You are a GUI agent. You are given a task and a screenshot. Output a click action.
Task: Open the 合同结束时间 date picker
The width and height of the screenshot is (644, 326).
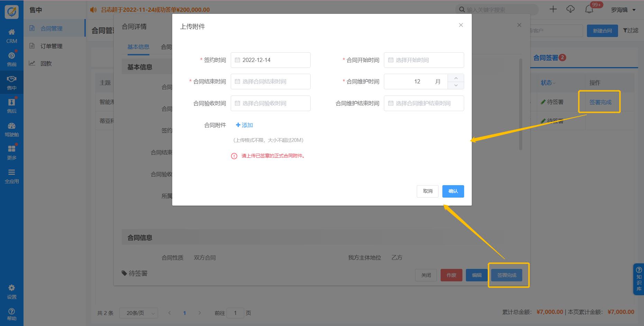pos(270,82)
